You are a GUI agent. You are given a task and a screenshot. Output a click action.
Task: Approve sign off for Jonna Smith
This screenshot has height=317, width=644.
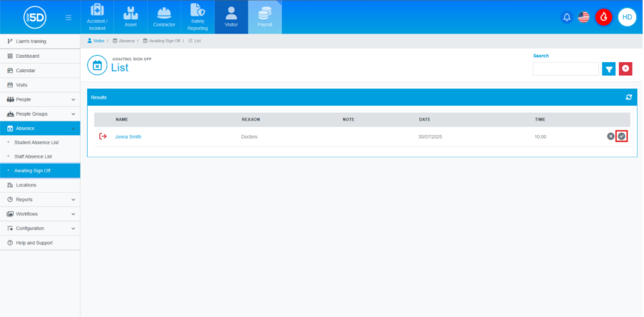click(622, 136)
